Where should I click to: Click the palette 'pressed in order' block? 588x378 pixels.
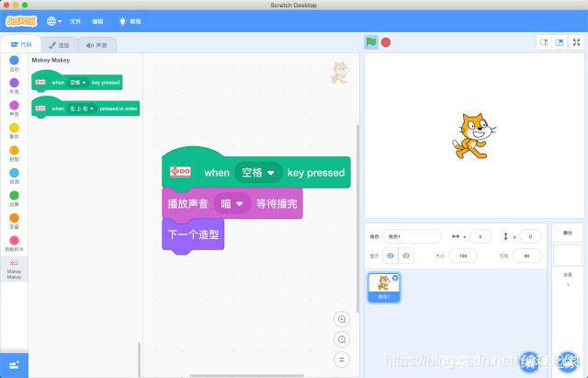pos(85,109)
